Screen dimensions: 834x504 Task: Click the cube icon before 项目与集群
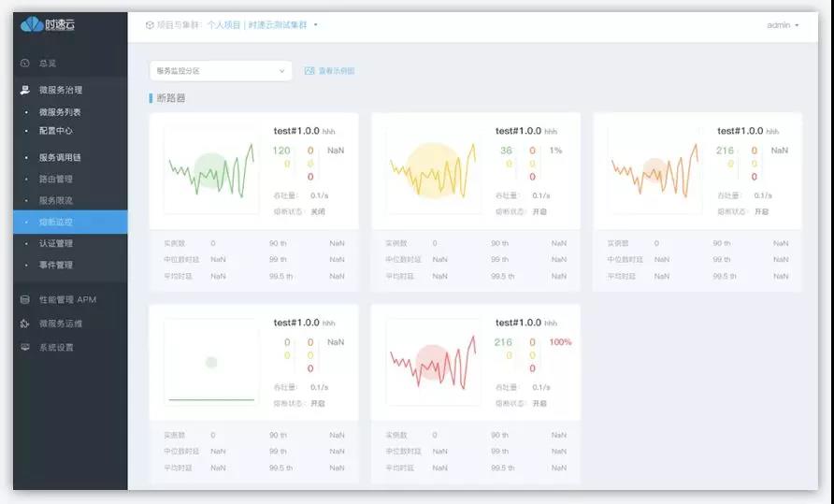click(150, 25)
